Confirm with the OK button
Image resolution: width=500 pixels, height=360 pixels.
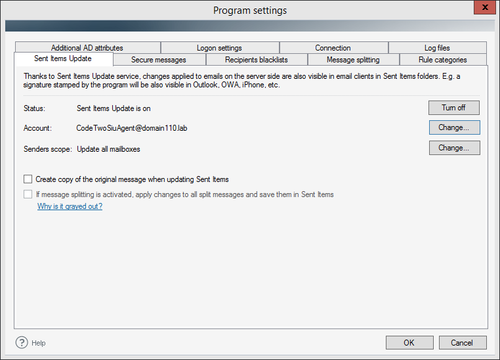[x=409, y=343]
